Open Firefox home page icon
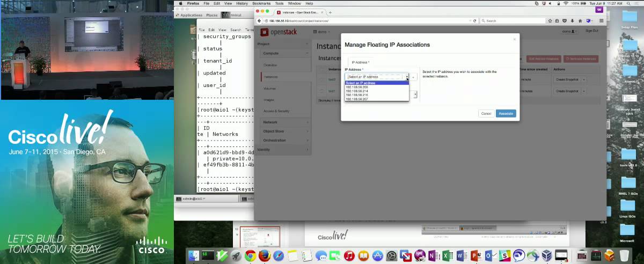Viewport: 644px width, 264px height. click(580, 20)
